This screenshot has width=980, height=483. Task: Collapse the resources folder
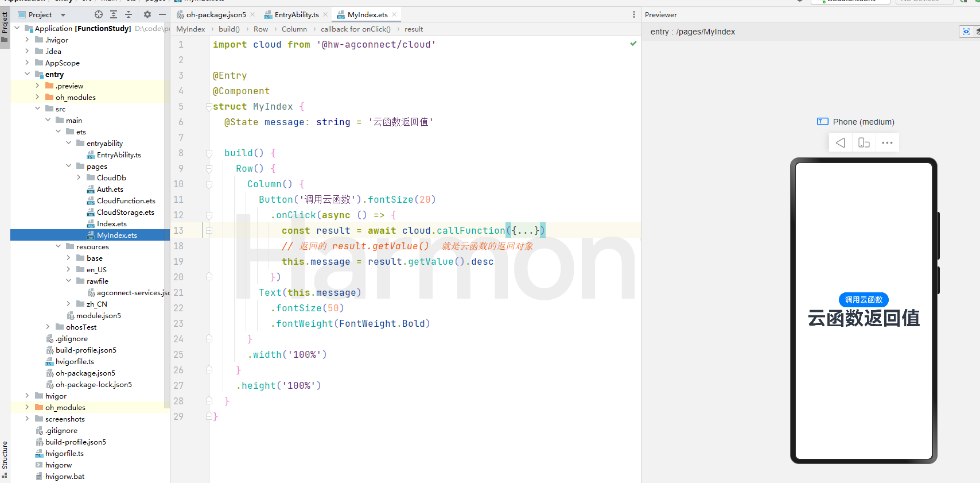58,246
